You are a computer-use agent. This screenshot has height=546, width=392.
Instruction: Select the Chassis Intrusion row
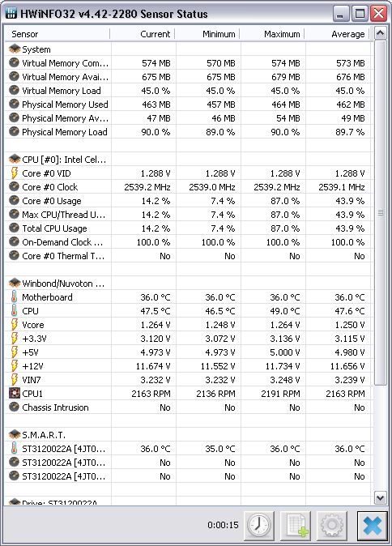187,407
